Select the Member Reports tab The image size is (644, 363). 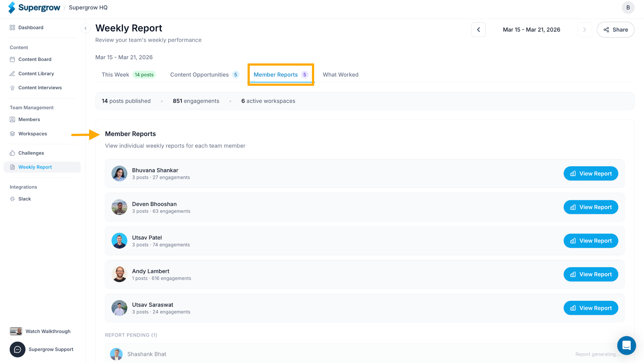(280, 75)
